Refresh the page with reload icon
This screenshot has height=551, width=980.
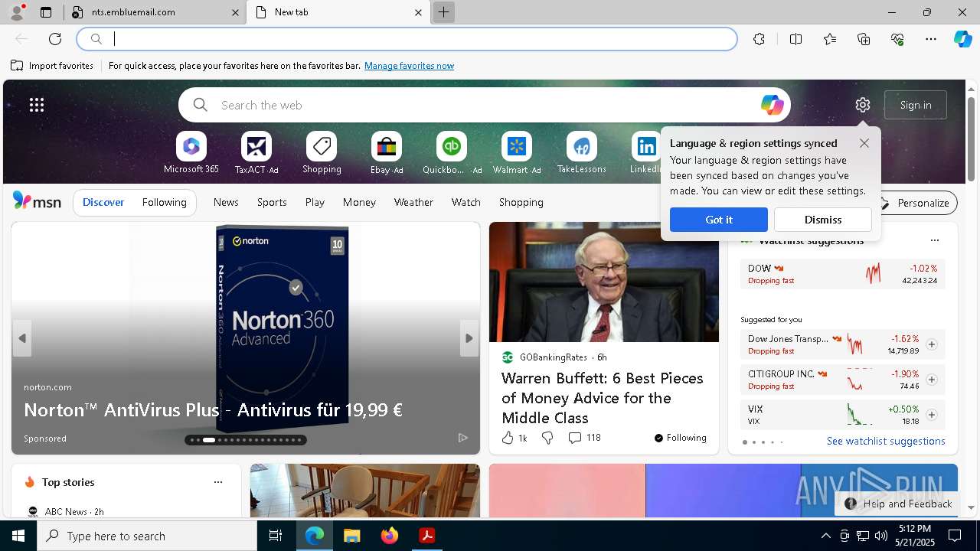55,39
